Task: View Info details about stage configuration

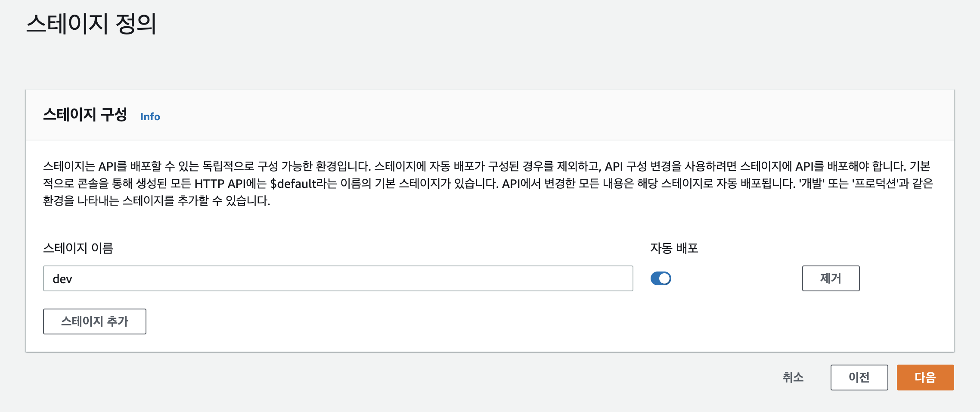Action: (x=150, y=116)
